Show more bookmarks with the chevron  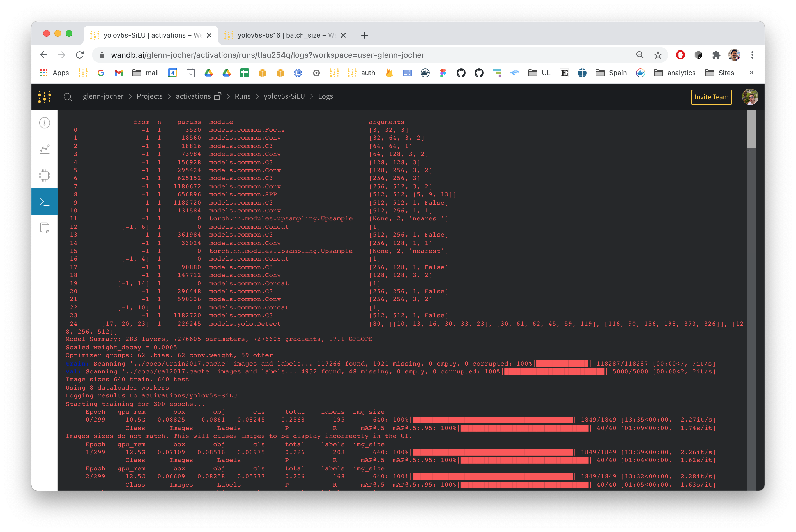coord(751,73)
